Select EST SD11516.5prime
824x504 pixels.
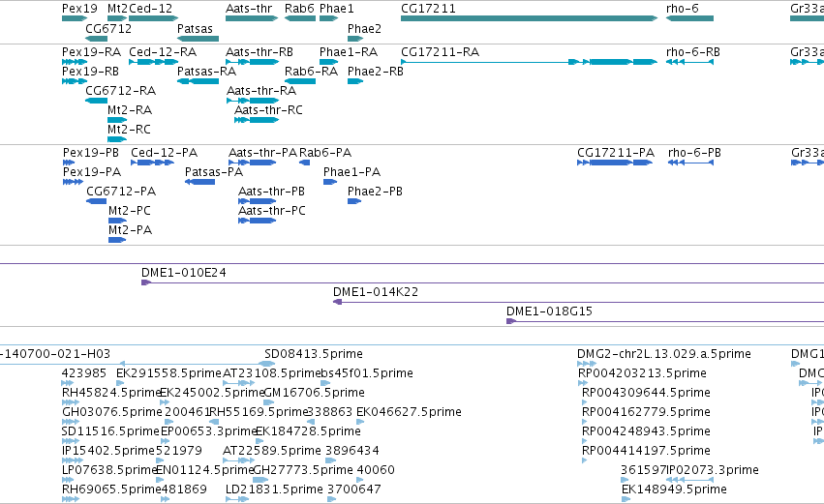point(111,432)
